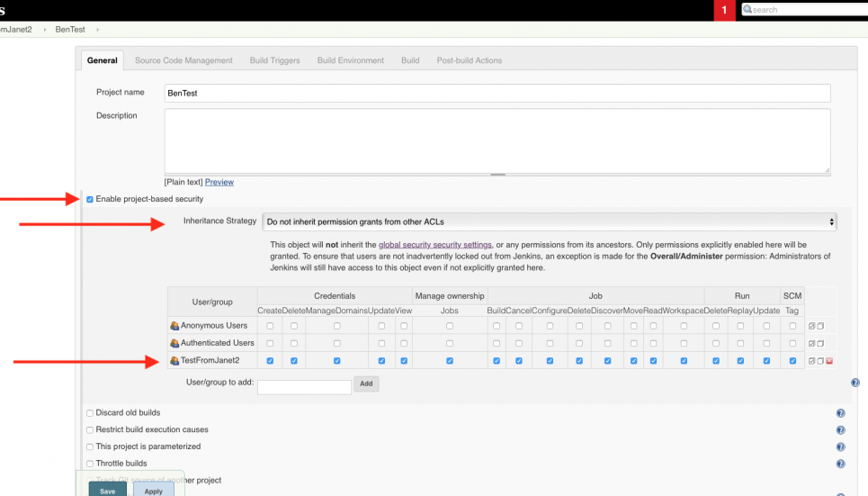Remove TestFromJanet2 with the red delete icon
The width and height of the screenshot is (868, 496).
[829, 361]
